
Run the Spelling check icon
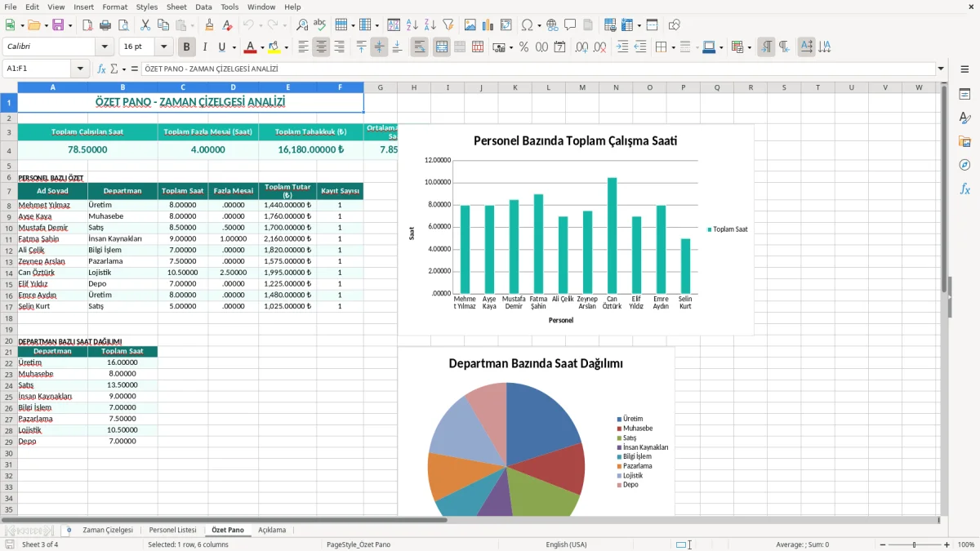[x=319, y=25]
